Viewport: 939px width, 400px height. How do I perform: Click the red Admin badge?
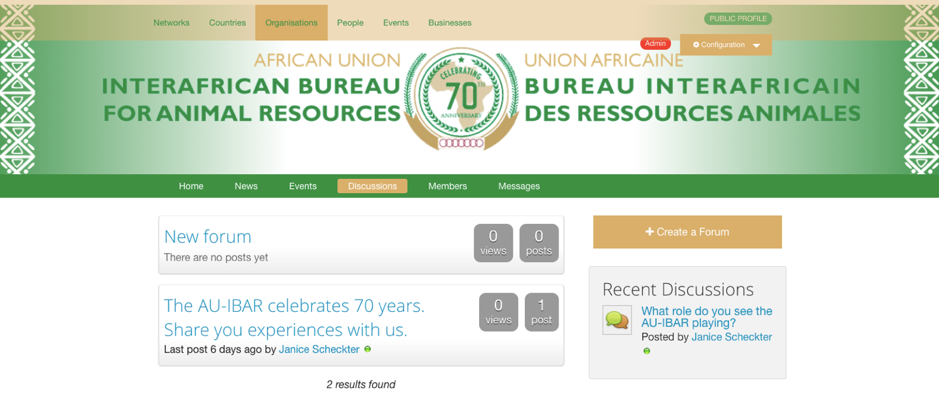655,43
